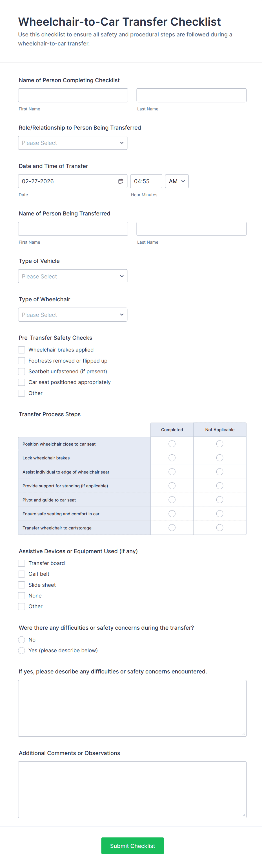Viewport: 262px width, 868px height.
Task: Expand the Role/Relationship dropdown
Action: (73, 143)
